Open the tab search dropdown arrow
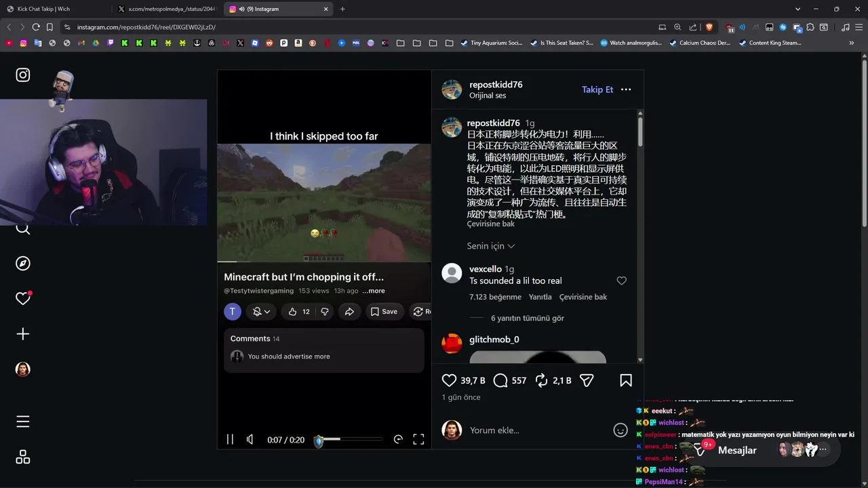 (x=797, y=9)
